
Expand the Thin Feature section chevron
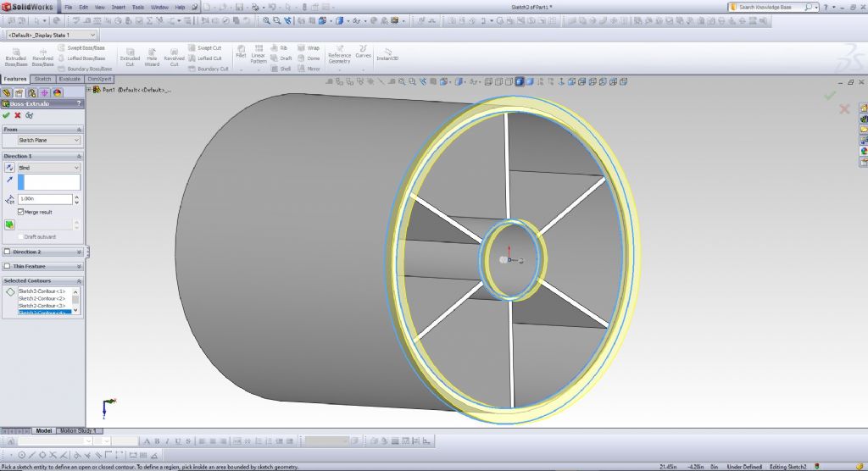[79, 266]
